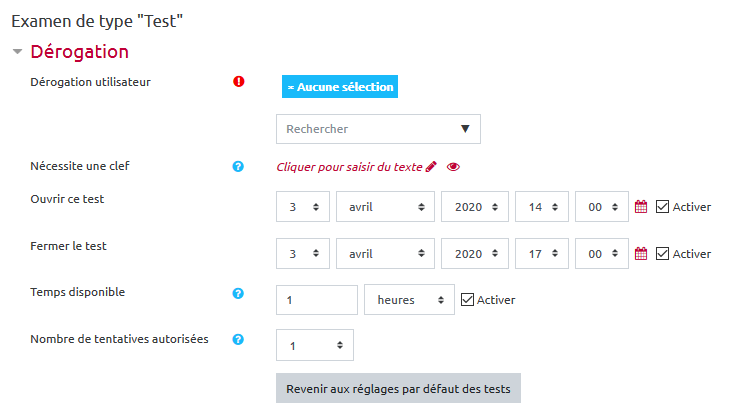Toggle Activer checkbox for Fermer le test
735x409 pixels.
click(x=662, y=254)
